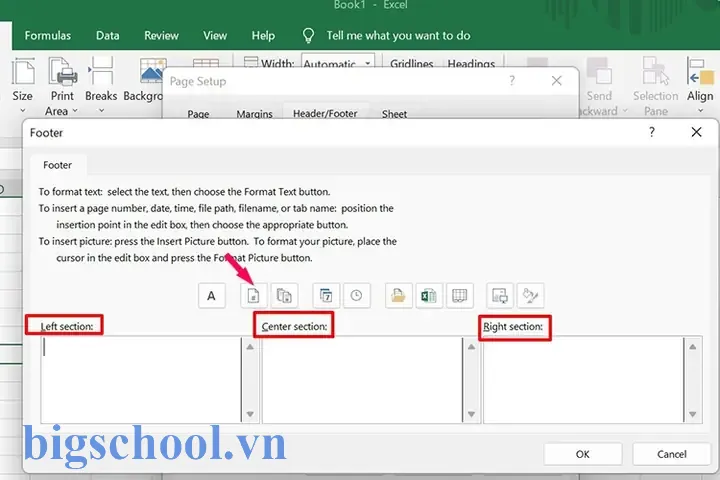Open the View ribbon tab
The width and height of the screenshot is (720, 480).
click(x=215, y=35)
